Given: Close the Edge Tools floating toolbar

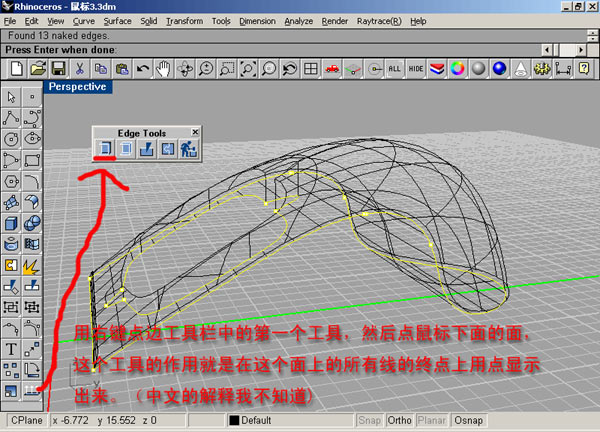Looking at the screenshot, I should click(196, 132).
